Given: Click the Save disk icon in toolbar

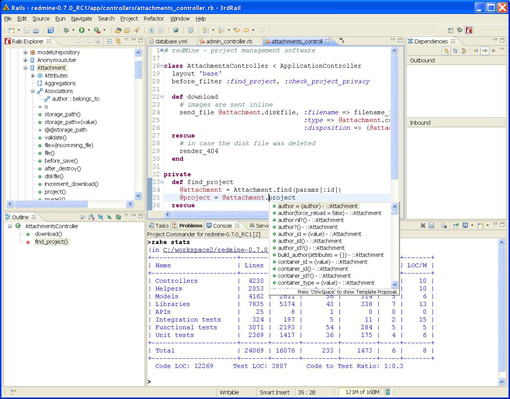Looking at the screenshot, I should click(x=27, y=30).
